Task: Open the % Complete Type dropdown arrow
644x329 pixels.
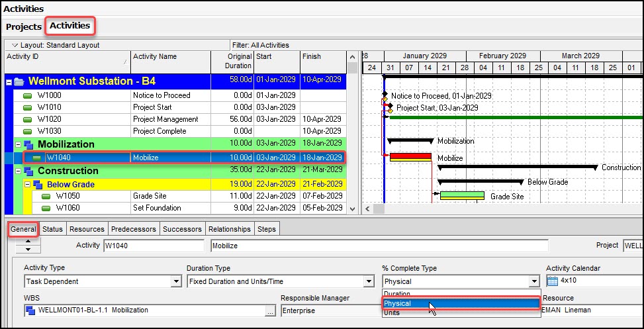Action: tap(533, 281)
